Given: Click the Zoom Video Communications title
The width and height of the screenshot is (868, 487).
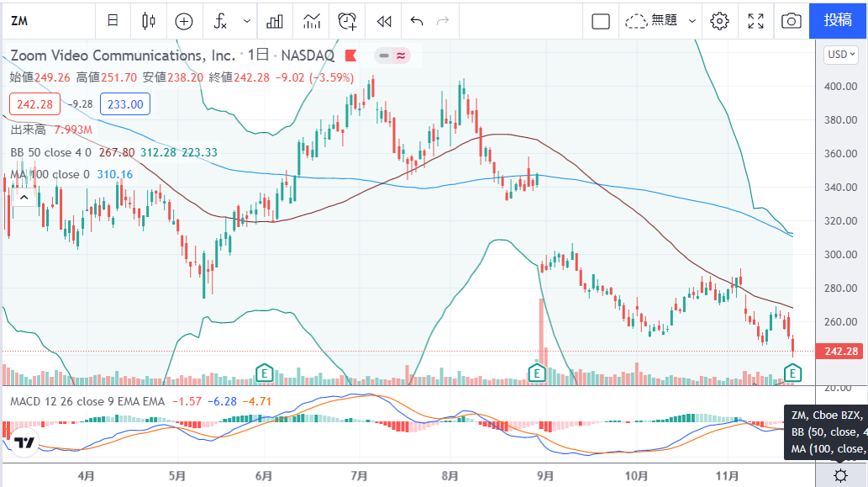Looking at the screenshot, I should pyautogui.click(x=123, y=56).
